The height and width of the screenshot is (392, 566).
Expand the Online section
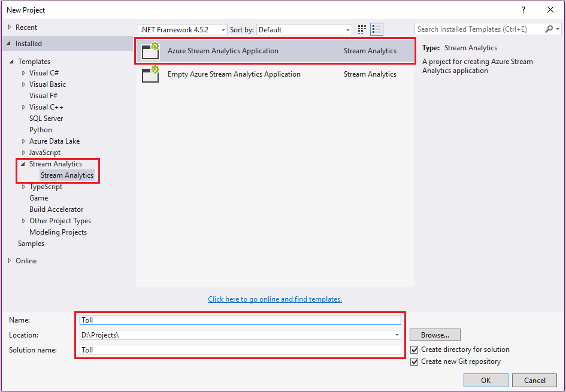tap(9, 261)
